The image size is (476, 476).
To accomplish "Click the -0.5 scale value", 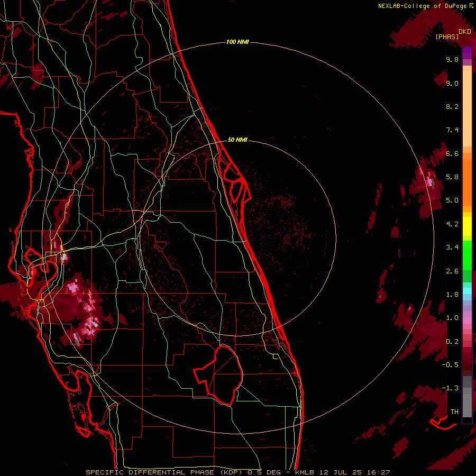I will coord(450,365).
